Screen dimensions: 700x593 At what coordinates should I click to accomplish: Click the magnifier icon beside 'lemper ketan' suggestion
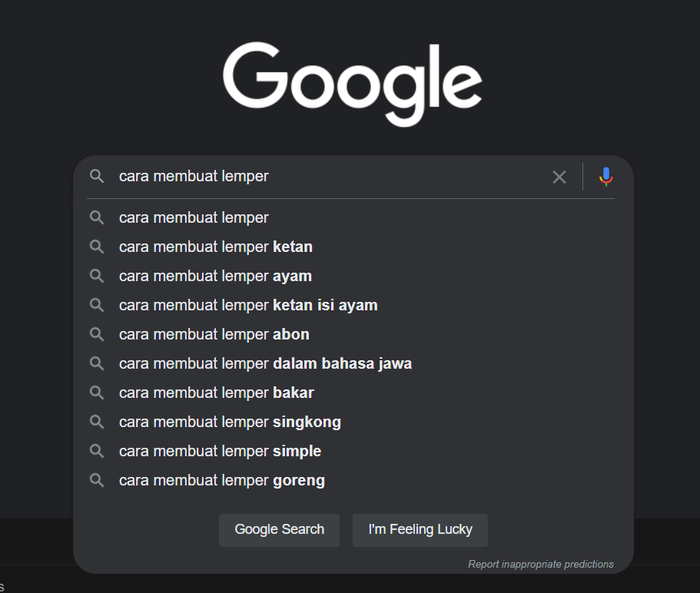97,247
